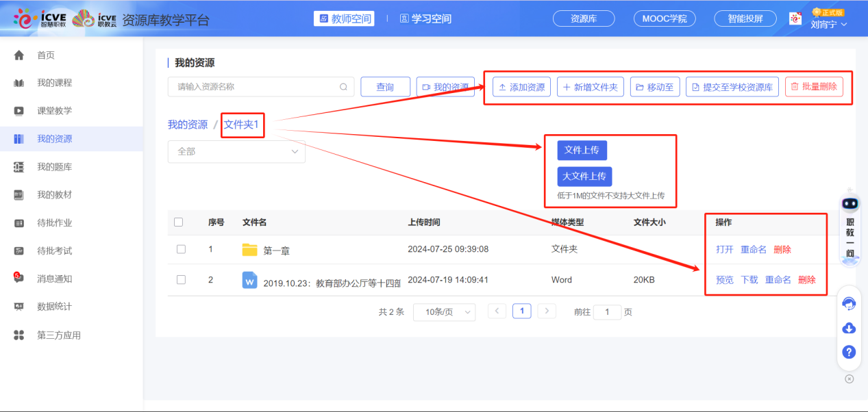Click the 我的题库 sidebar icon
868x412 pixels.
tap(18, 166)
